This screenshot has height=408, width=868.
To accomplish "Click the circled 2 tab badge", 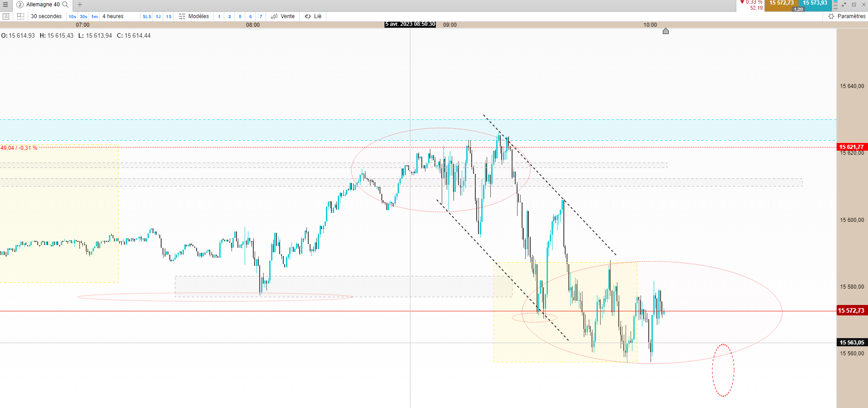I will (20, 5).
